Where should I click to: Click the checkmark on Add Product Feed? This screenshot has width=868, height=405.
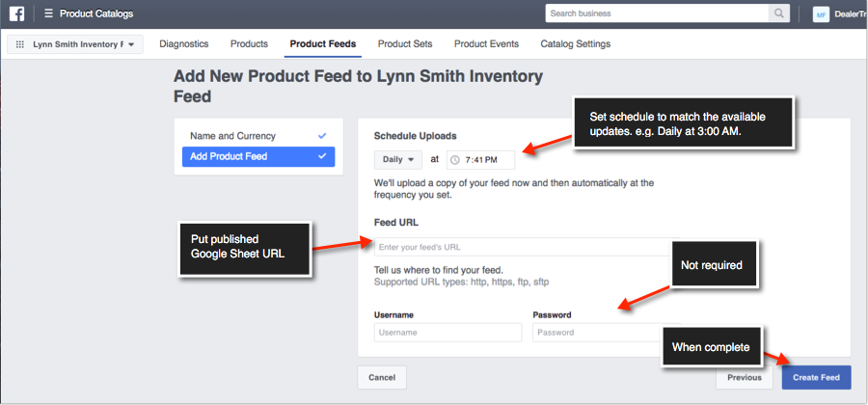pos(323,156)
